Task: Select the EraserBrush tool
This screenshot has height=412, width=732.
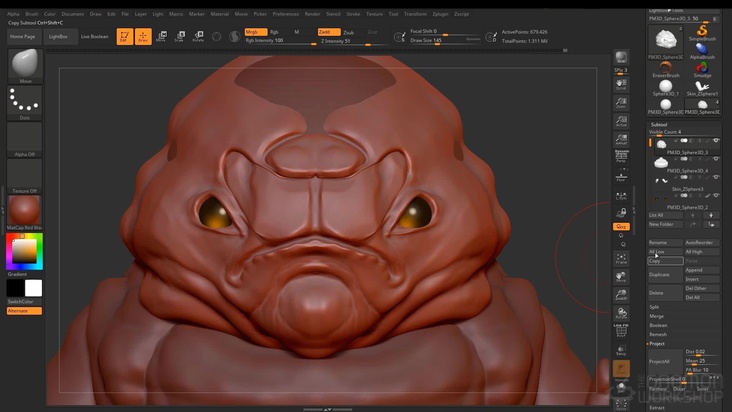Action: 666,70
